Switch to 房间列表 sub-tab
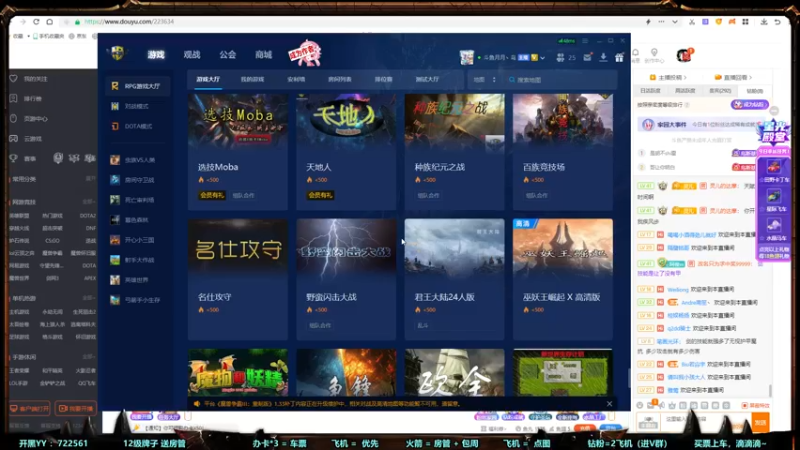 tap(339, 79)
